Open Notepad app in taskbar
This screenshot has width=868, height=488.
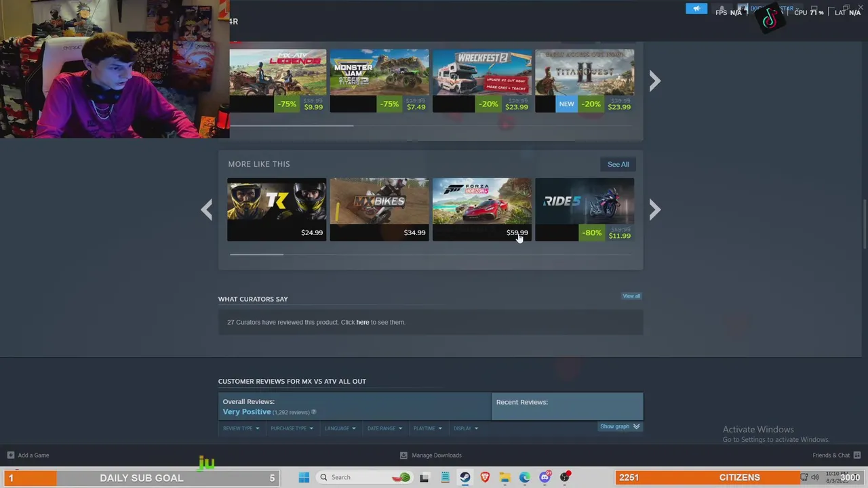coord(445,477)
